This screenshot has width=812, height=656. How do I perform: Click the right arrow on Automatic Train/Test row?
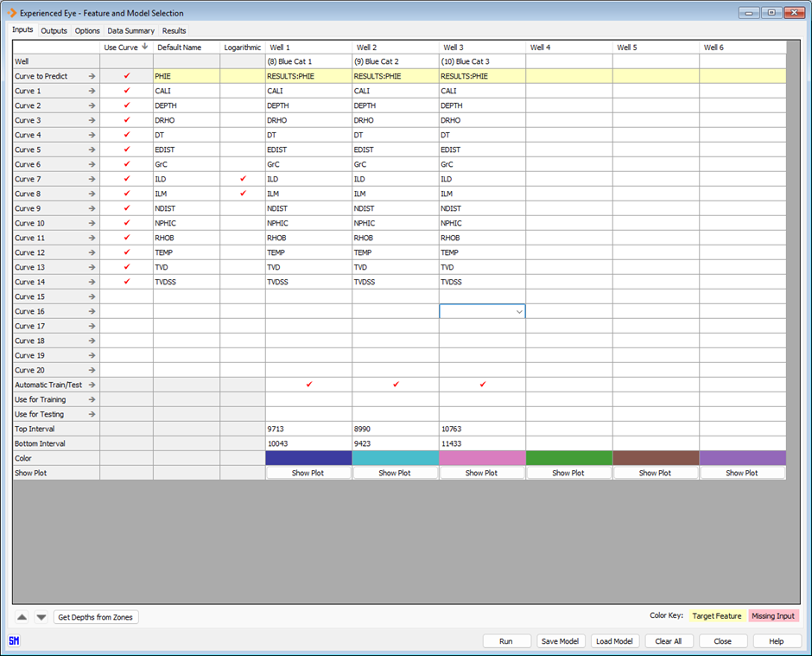pos(92,385)
